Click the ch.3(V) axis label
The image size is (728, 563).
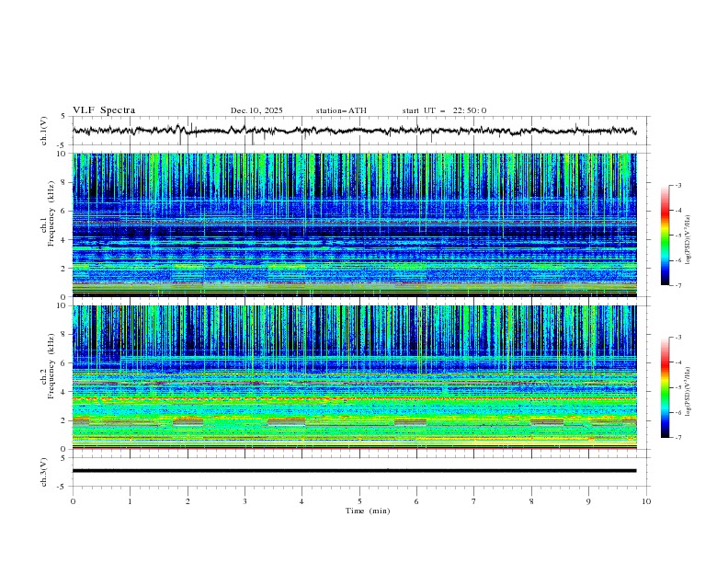click(x=43, y=470)
